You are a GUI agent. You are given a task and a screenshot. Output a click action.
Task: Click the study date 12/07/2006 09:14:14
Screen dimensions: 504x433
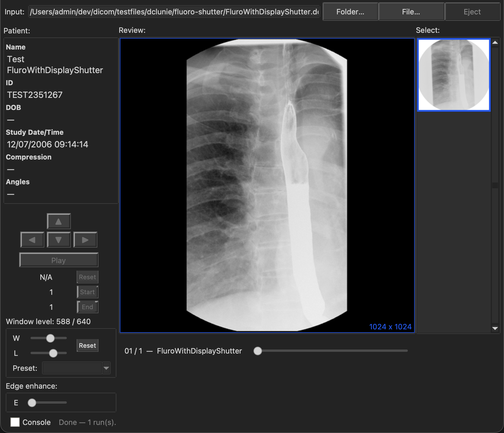[x=48, y=144]
